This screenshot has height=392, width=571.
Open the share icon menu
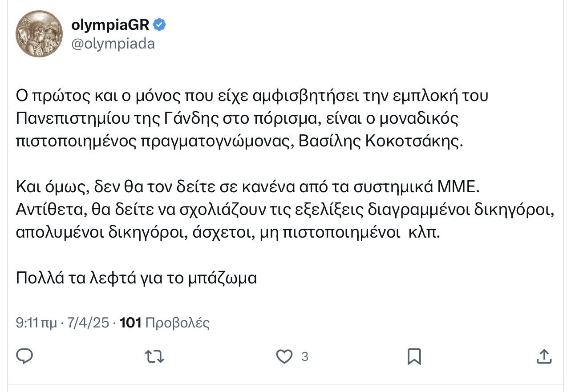[x=543, y=356]
